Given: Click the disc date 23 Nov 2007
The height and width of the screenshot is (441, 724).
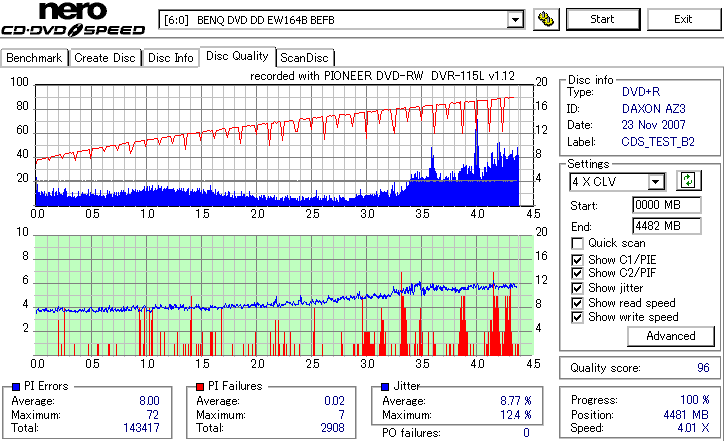Looking at the screenshot, I should 653,125.
